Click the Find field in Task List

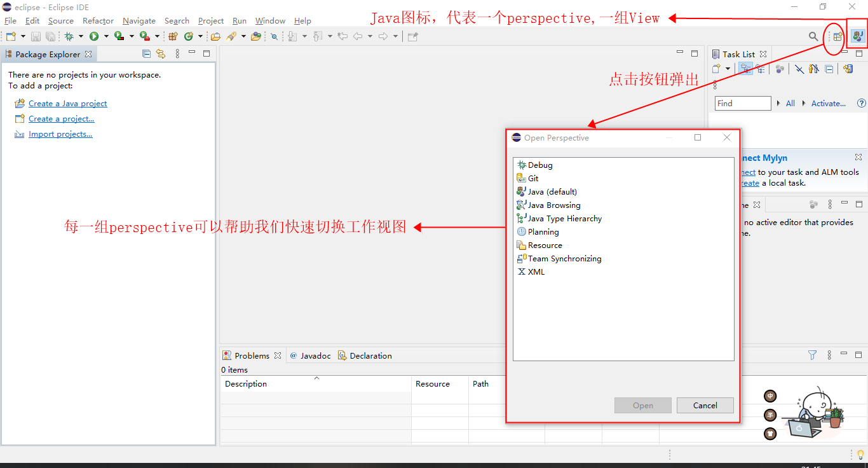coord(743,103)
